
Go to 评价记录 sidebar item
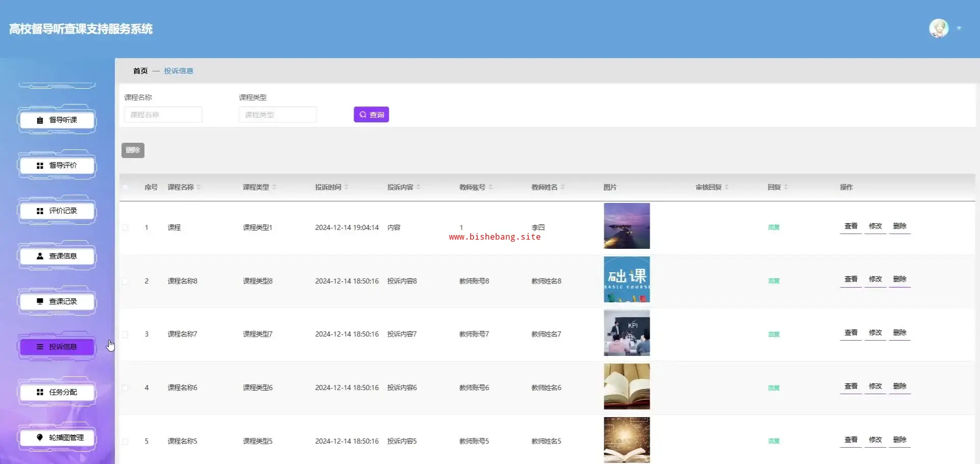pos(57,211)
